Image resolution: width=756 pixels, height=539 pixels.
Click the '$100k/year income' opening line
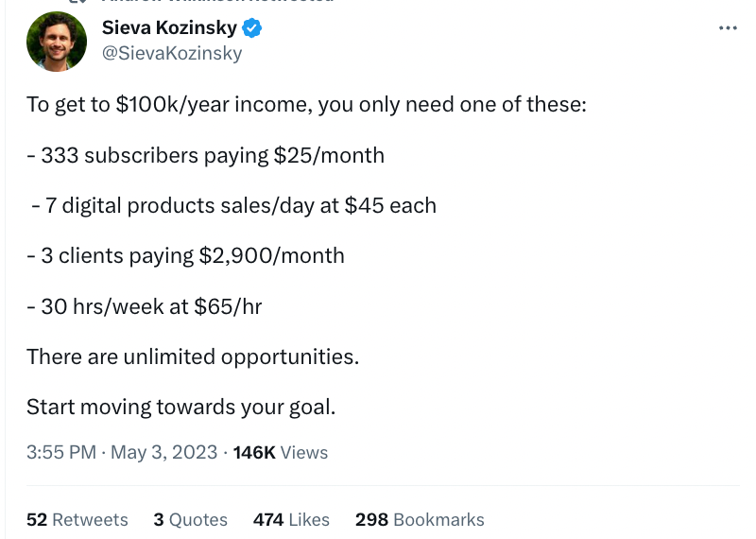pyautogui.click(x=306, y=105)
